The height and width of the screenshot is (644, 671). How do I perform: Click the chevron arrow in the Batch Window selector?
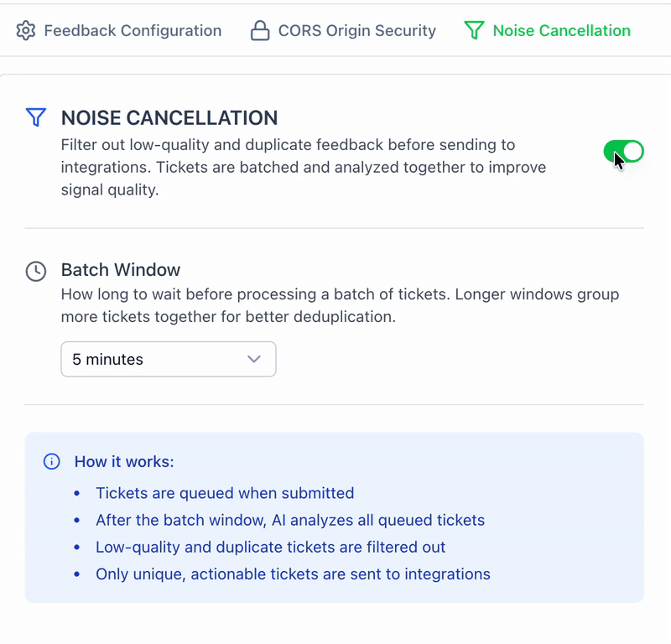click(254, 359)
